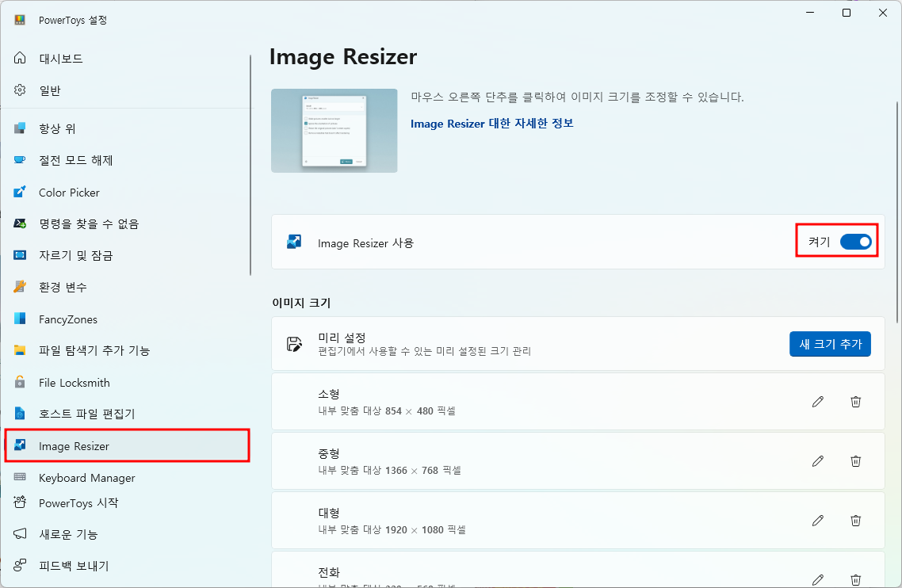This screenshot has width=902, height=588.
Task: Select 명령을 찾을 수 없음 in sidebar
Action: [x=127, y=223]
